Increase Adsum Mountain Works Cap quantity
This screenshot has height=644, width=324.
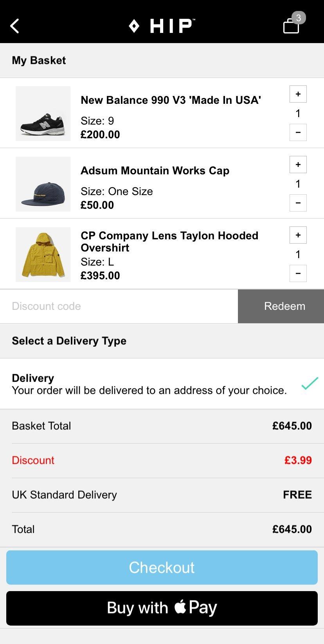point(298,165)
